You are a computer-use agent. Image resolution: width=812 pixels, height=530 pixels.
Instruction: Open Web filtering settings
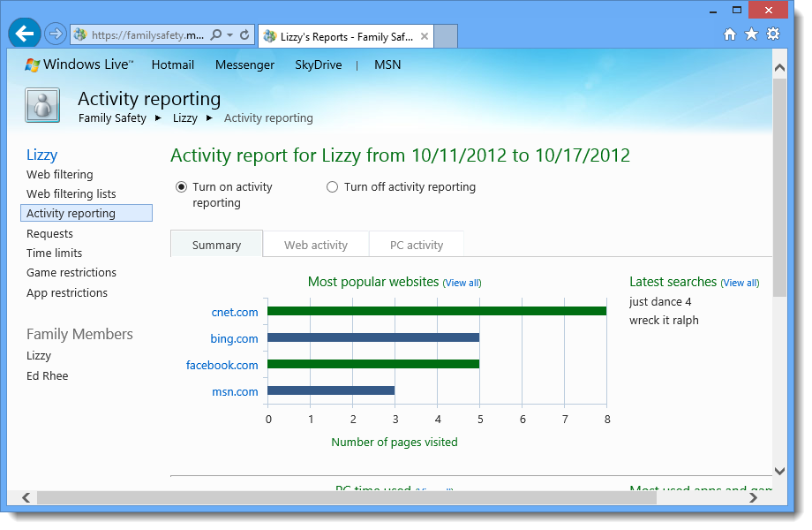[59, 175]
